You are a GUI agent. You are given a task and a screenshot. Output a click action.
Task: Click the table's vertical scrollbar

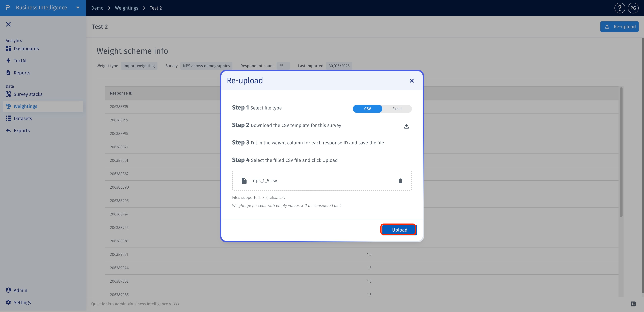tap(621, 152)
